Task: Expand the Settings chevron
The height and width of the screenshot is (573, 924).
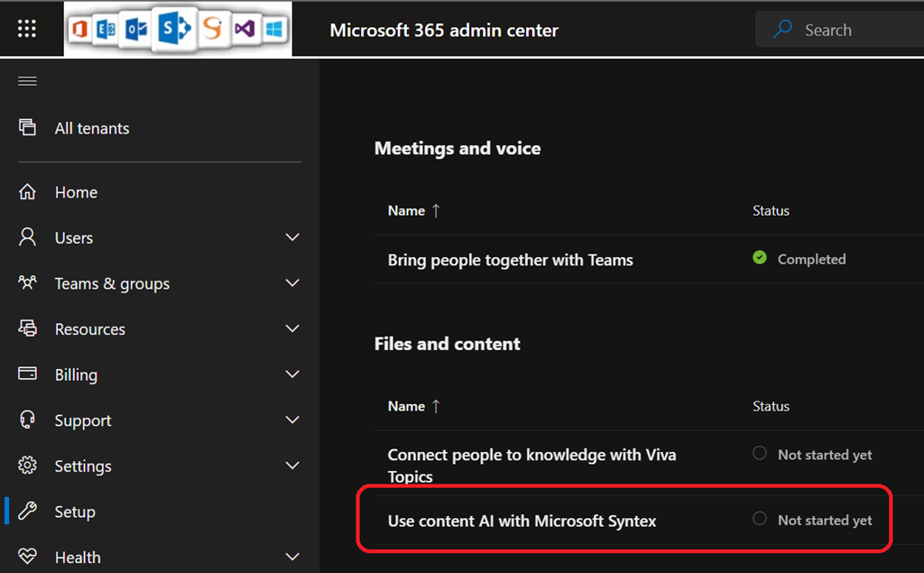Action: pyautogui.click(x=291, y=466)
